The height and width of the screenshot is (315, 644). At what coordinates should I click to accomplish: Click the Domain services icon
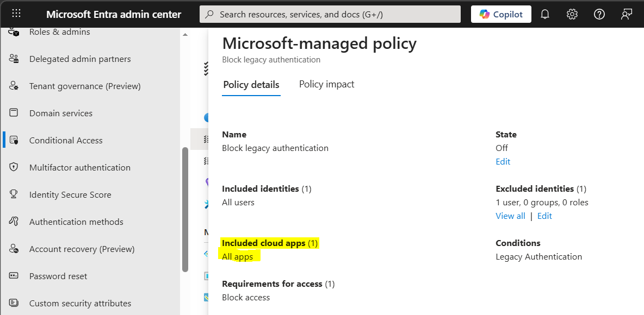coord(14,113)
